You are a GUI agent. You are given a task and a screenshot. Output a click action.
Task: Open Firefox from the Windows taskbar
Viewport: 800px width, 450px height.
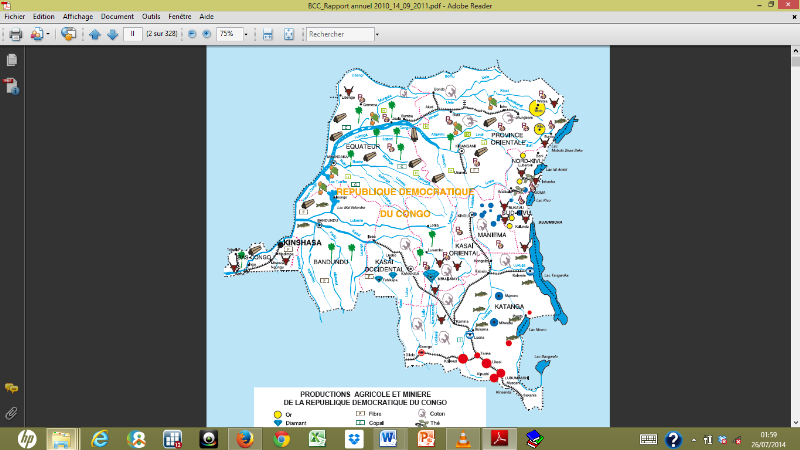click(244, 438)
